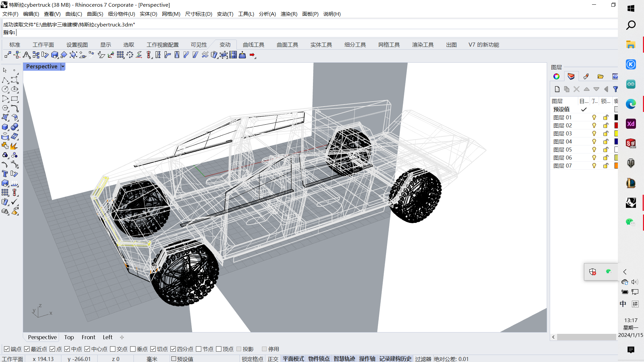
Task: Hide 图层 03 using its lightbulb
Action: 594,133
